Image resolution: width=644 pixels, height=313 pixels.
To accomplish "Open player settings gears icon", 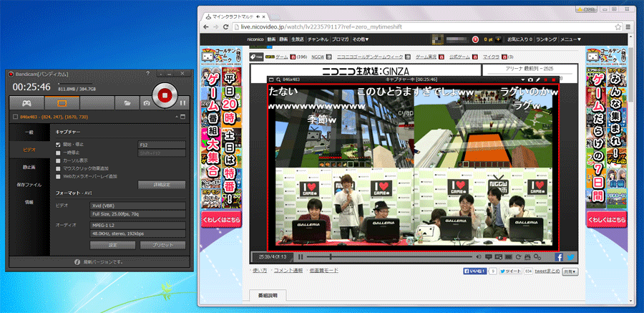I will tap(537, 257).
